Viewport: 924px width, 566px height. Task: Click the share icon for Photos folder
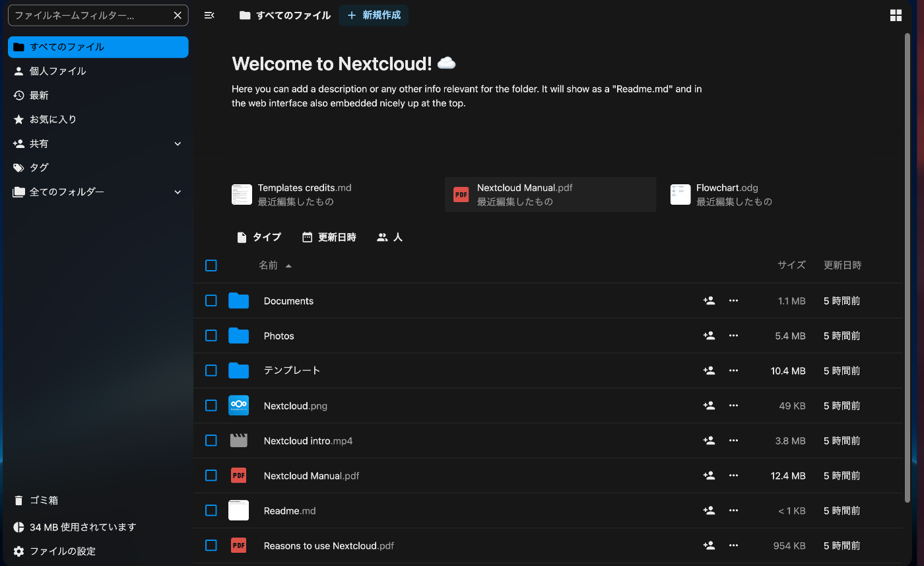709,336
